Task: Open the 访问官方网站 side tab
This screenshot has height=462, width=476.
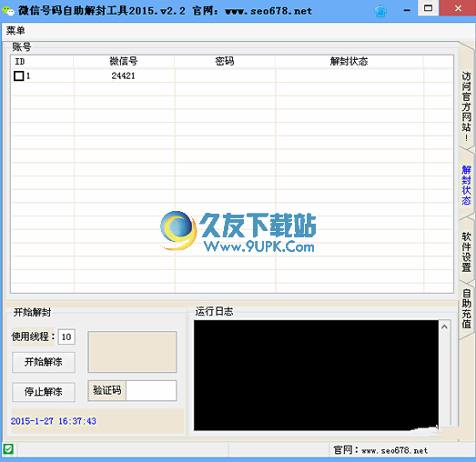Action: click(x=466, y=106)
